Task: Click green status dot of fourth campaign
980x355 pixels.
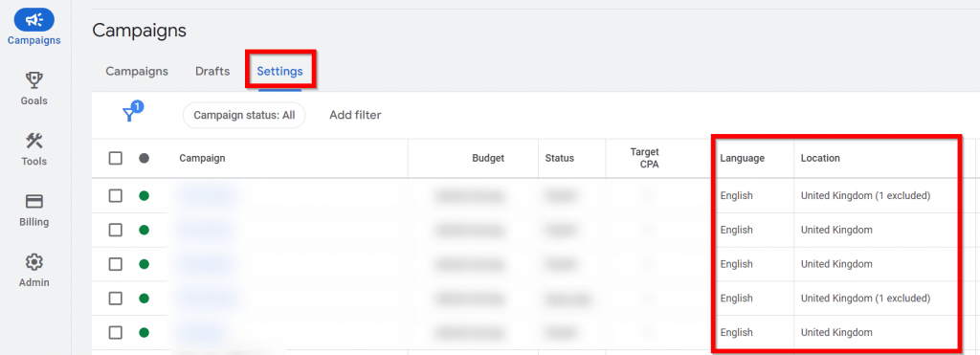Action: coord(144,299)
